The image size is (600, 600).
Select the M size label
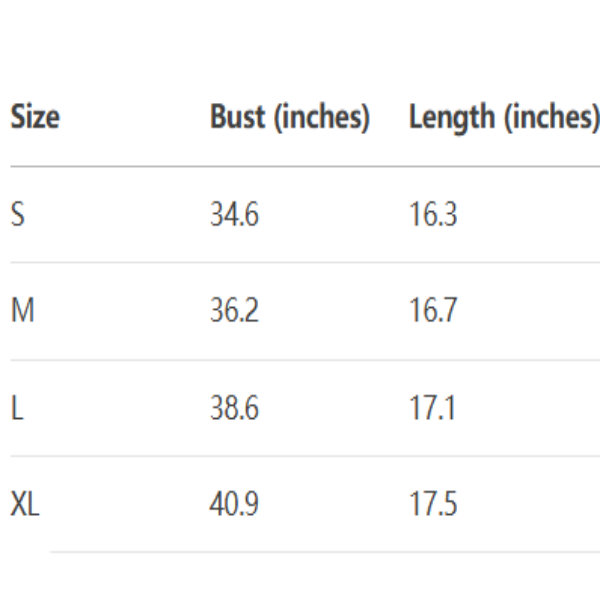click(20, 312)
